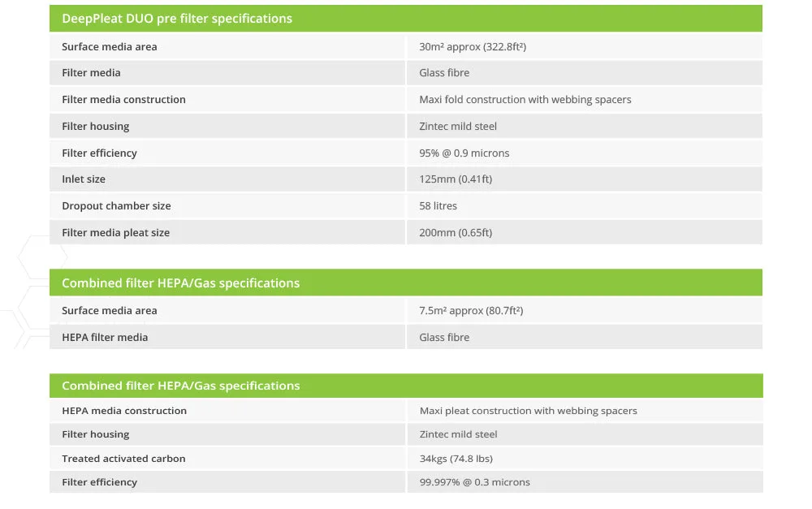
Task: Click the 'Dropout chamber size' label
Action: (116, 206)
